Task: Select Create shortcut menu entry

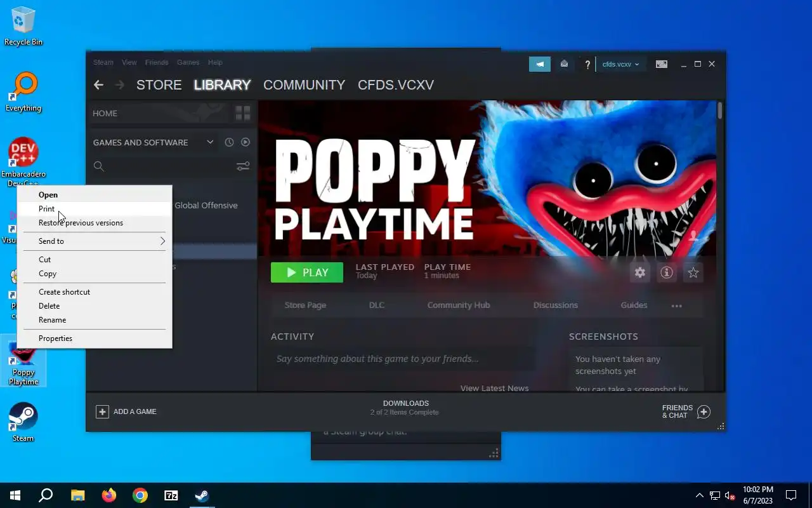Action: pos(95,292)
